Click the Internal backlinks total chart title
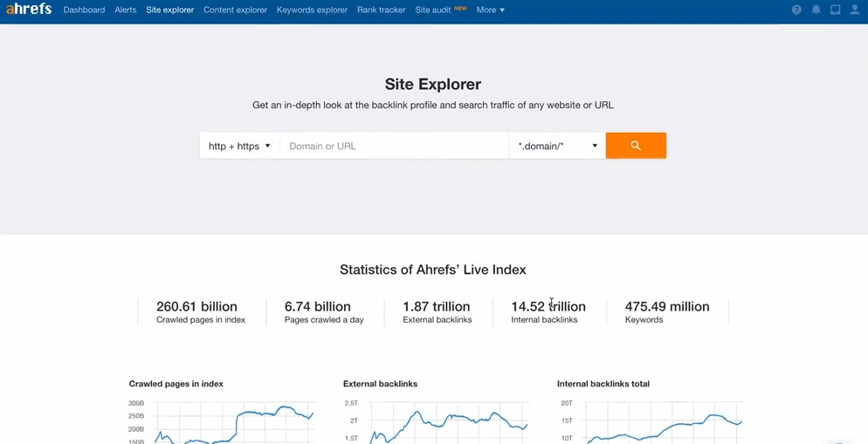The image size is (868, 444). [x=603, y=384]
